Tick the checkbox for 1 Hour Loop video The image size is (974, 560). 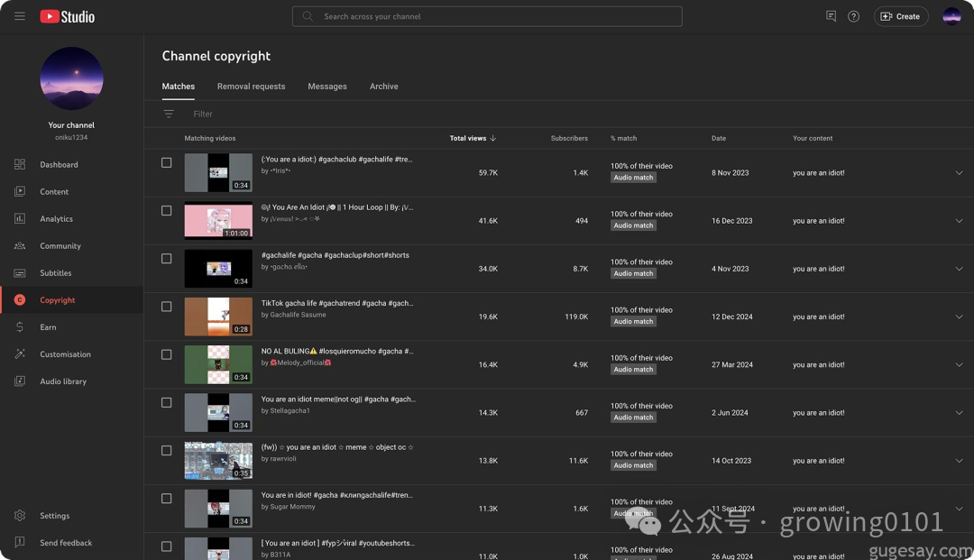(166, 211)
